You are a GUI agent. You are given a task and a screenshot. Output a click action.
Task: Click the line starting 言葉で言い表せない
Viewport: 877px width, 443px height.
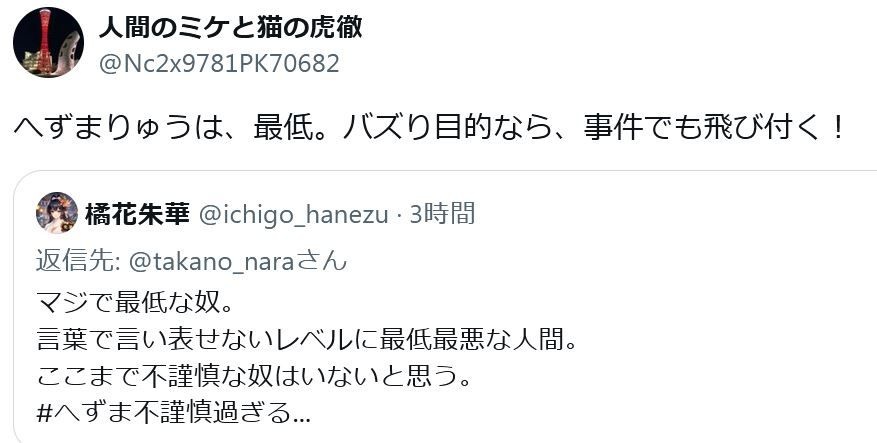tap(307, 341)
